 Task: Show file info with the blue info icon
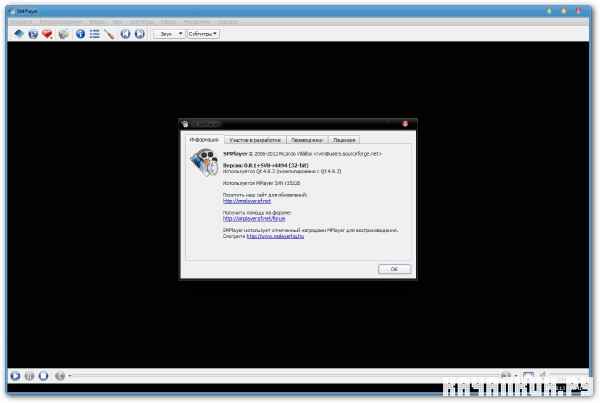pos(80,34)
